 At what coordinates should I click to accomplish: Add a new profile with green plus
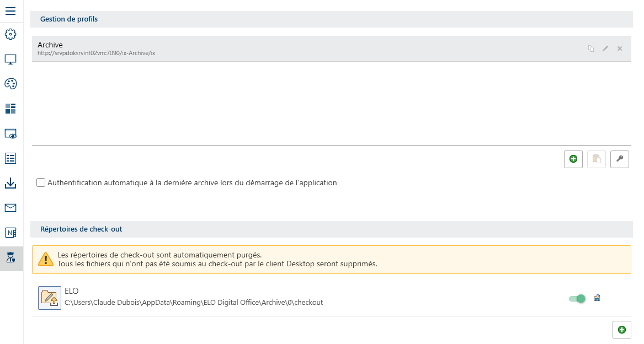click(x=573, y=159)
